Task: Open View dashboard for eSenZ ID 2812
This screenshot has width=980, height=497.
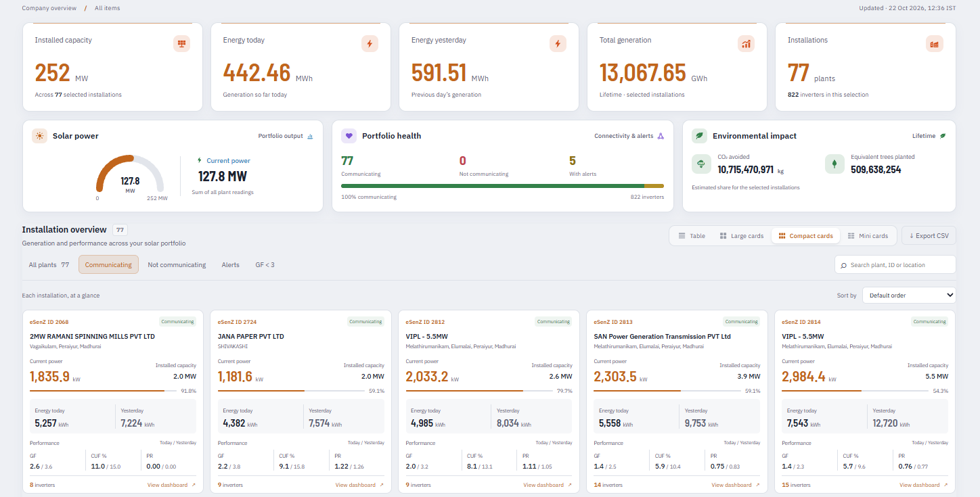Action: point(548,485)
